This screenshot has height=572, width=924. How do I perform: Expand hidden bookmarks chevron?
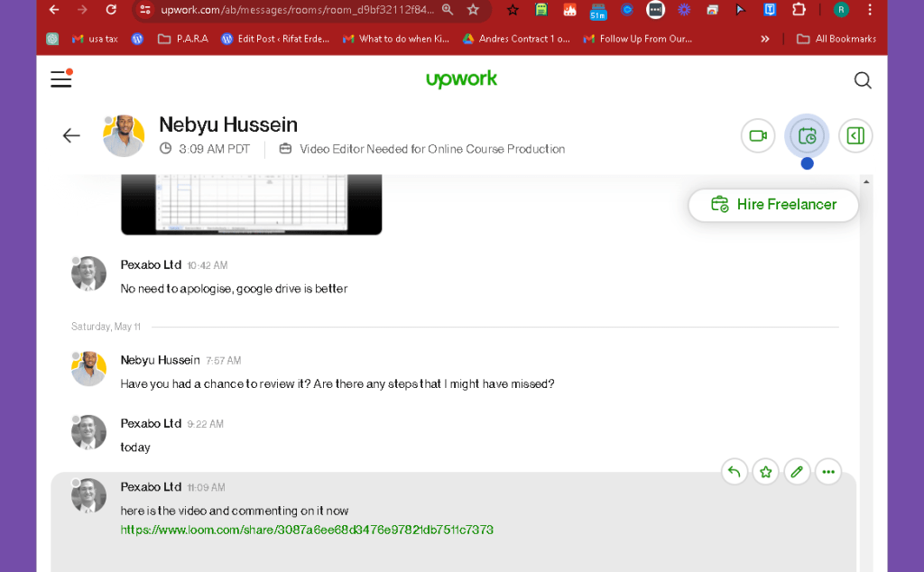pos(765,39)
